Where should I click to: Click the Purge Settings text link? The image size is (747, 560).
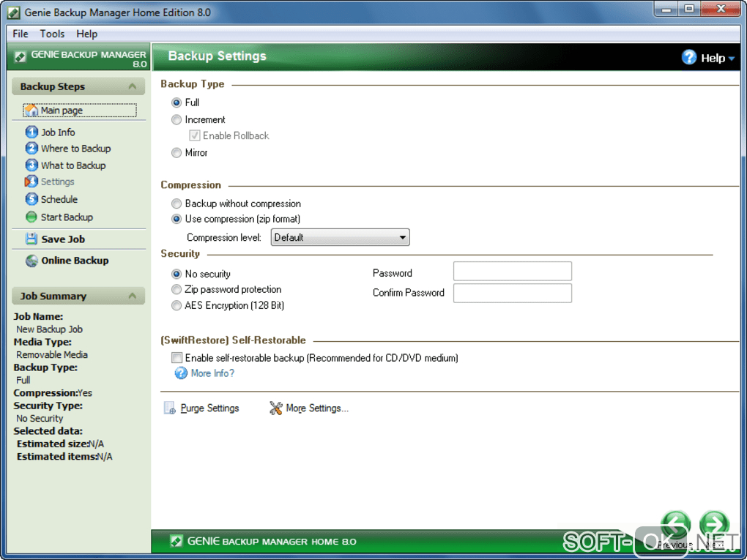(209, 408)
